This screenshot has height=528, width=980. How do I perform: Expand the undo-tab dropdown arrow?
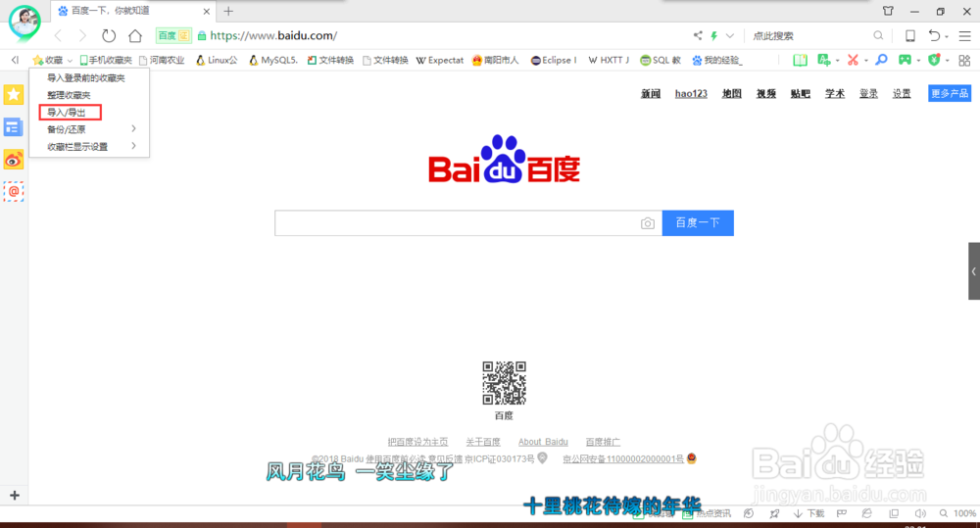click(947, 37)
